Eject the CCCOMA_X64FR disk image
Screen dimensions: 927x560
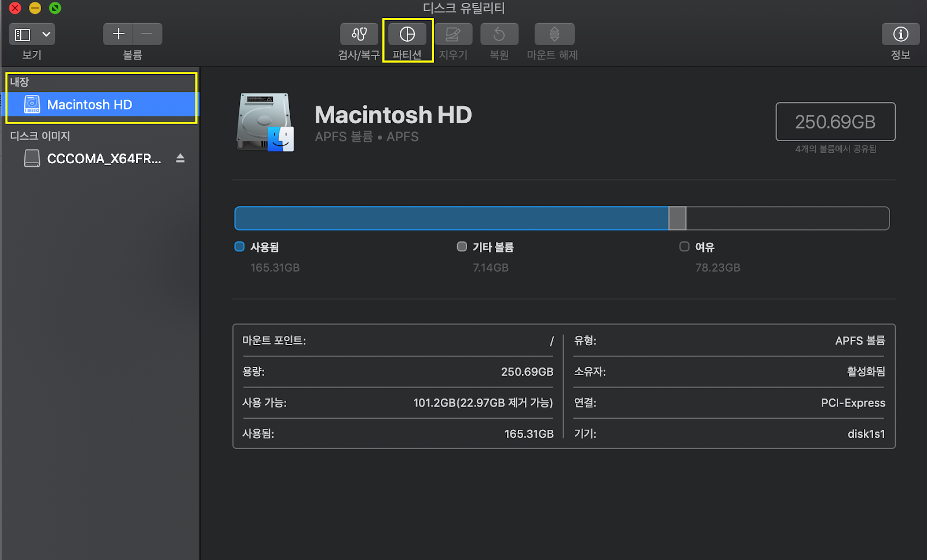click(180, 158)
